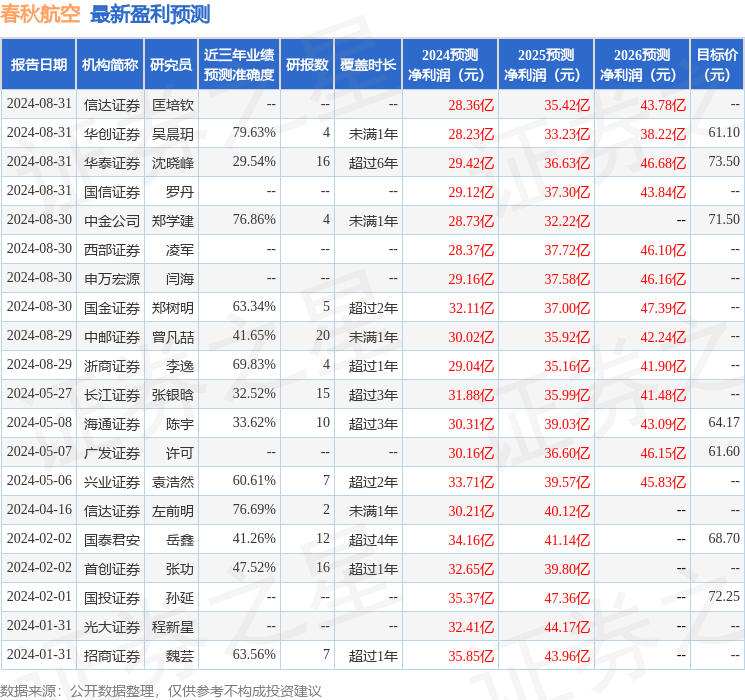
Task: Click 2026 profit value 47.39亿
Action: [x=663, y=308]
